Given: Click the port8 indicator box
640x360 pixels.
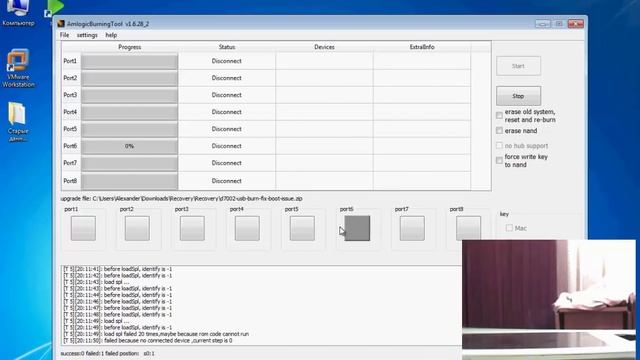Looking at the screenshot, I should tap(468, 228).
